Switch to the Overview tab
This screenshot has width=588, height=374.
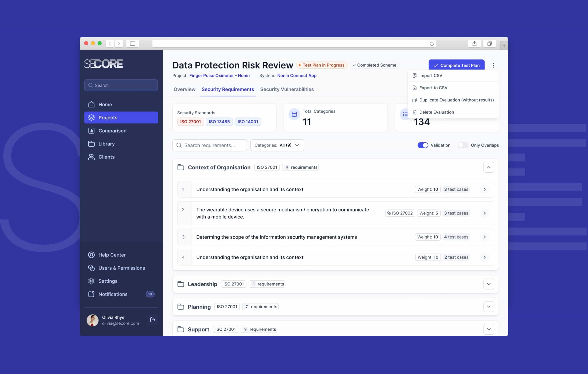click(x=184, y=89)
